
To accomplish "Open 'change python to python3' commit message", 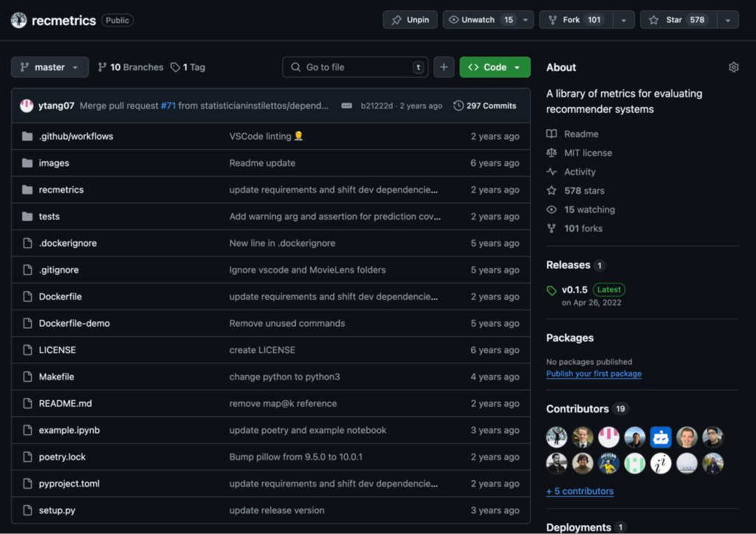I will tap(285, 377).
